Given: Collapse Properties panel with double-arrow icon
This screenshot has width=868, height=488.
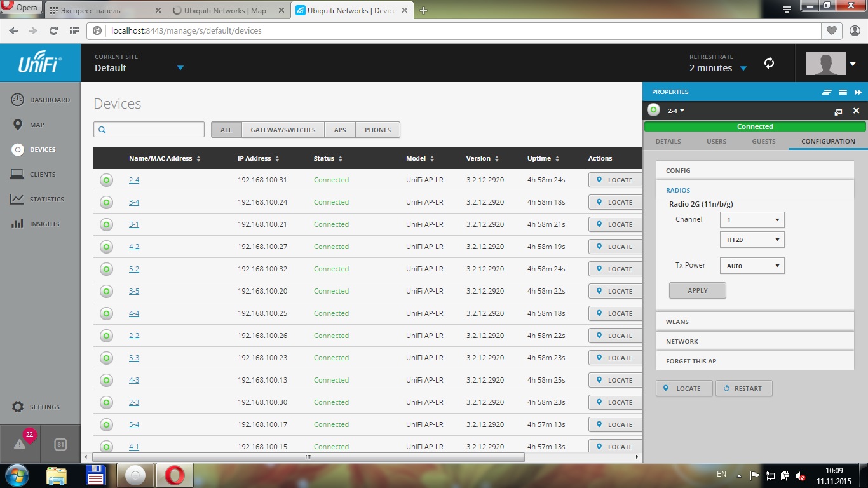Looking at the screenshot, I should (x=858, y=92).
